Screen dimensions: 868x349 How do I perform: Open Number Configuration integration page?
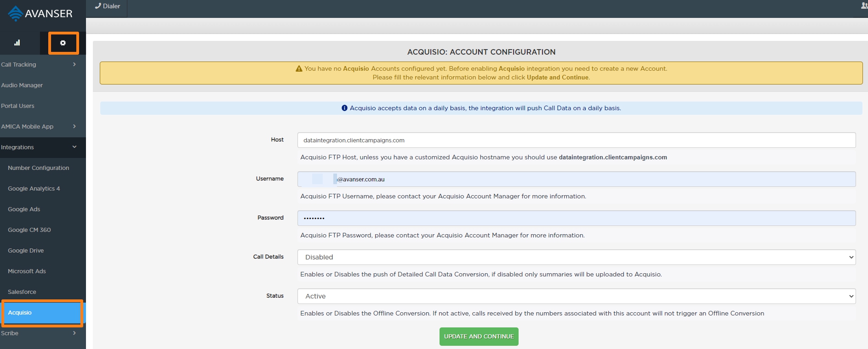pyautogui.click(x=43, y=168)
